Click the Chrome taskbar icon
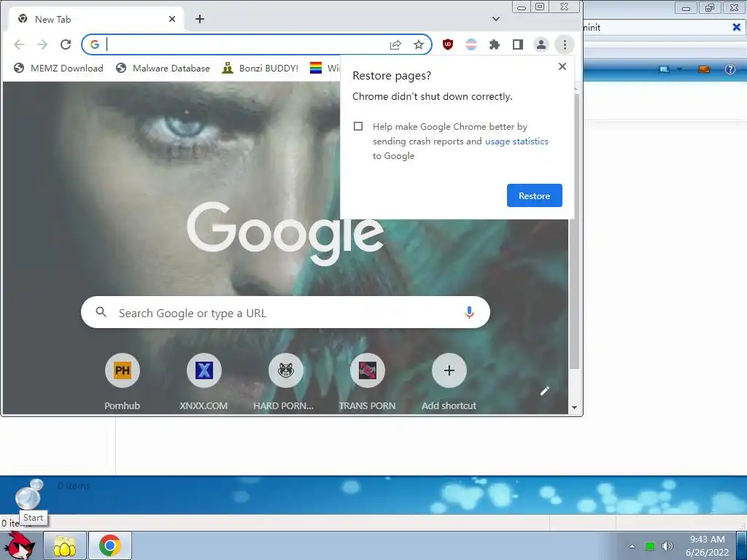747x560 pixels. pyautogui.click(x=110, y=545)
